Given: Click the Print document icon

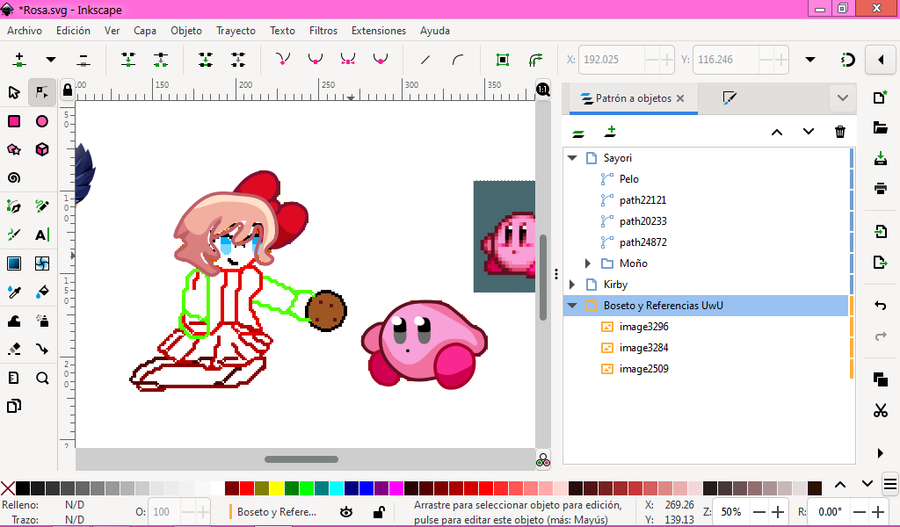Looking at the screenshot, I should [880, 188].
